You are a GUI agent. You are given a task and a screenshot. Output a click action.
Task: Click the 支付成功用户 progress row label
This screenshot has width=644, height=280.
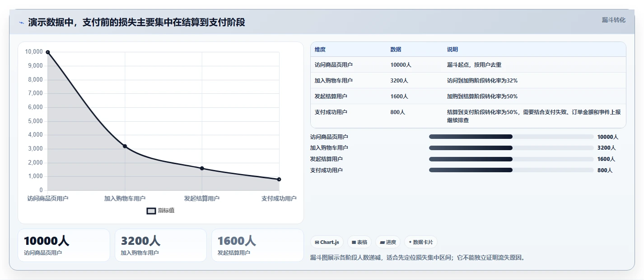click(x=327, y=170)
